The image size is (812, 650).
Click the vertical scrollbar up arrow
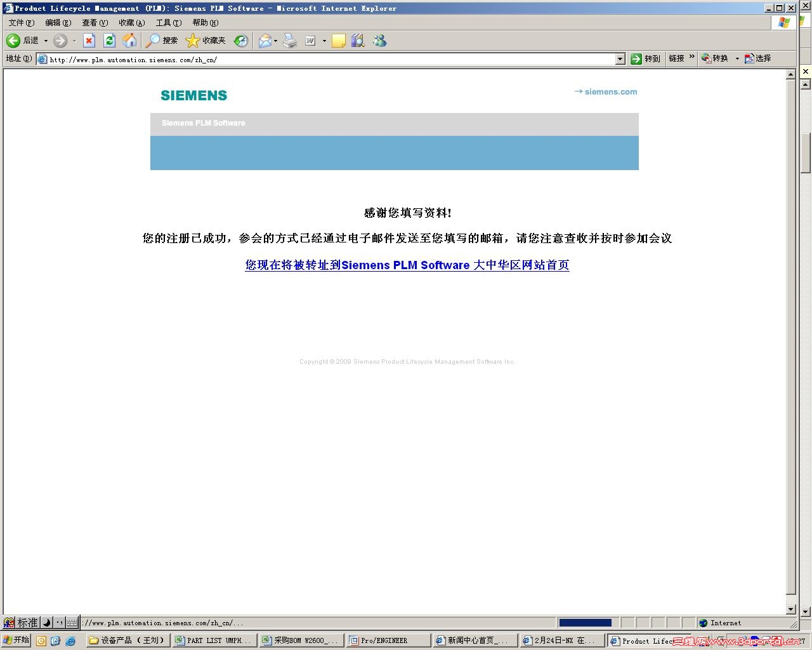(790, 74)
